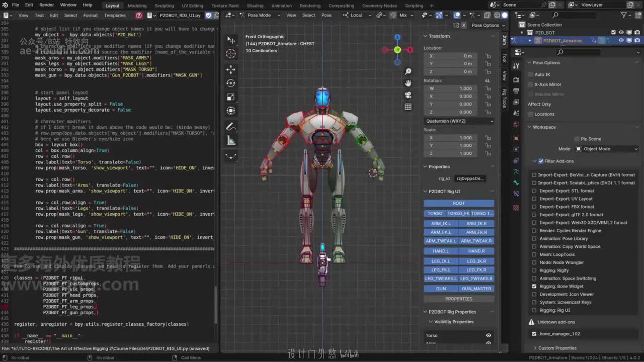The width and height of the screenshot is (644, 362).
Task: Toggle camera view icon in viewport
Action: click(408, 95)
